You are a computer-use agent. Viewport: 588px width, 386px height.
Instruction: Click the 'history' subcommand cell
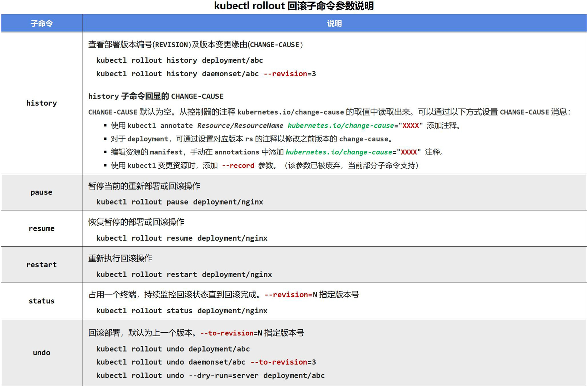(x=42, y=103)
